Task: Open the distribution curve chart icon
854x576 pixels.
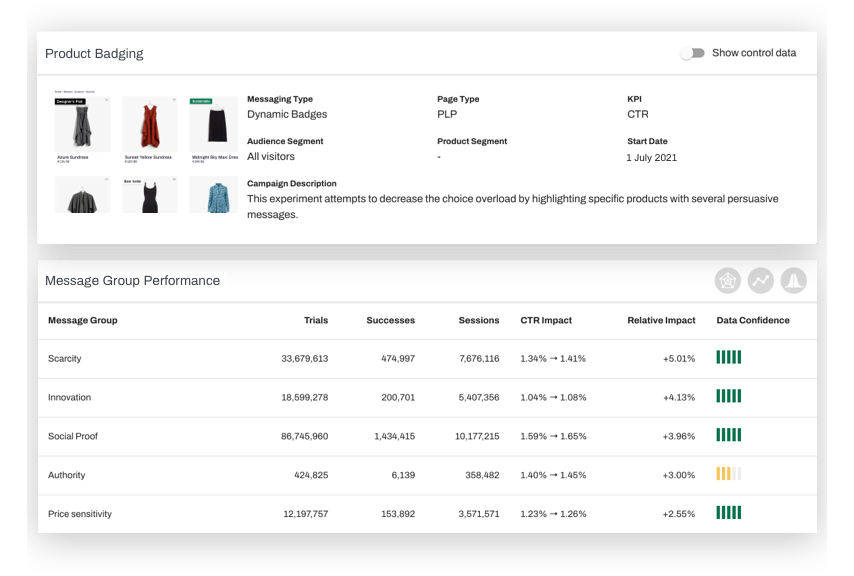Action: click(792, 281)
